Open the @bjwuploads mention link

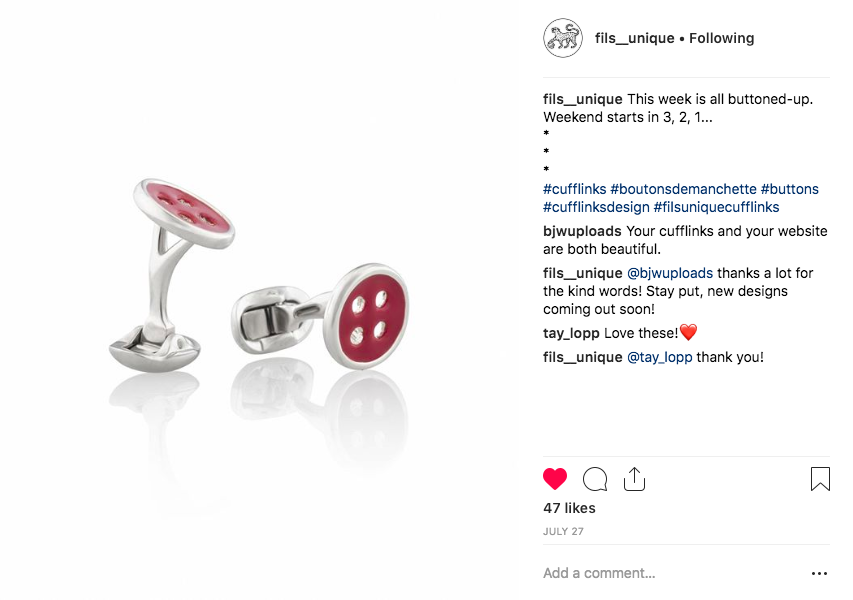[670, 273]
